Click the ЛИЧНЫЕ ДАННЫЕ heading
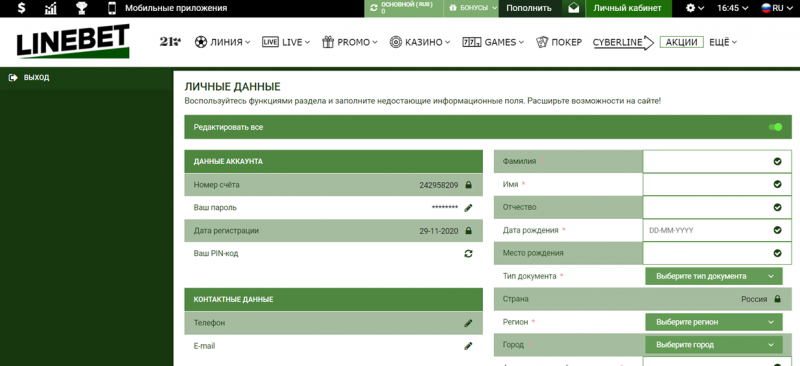Image resolution: width=800 pixels, height=366 pixels. pyautogui.click(x=232, y=87)
